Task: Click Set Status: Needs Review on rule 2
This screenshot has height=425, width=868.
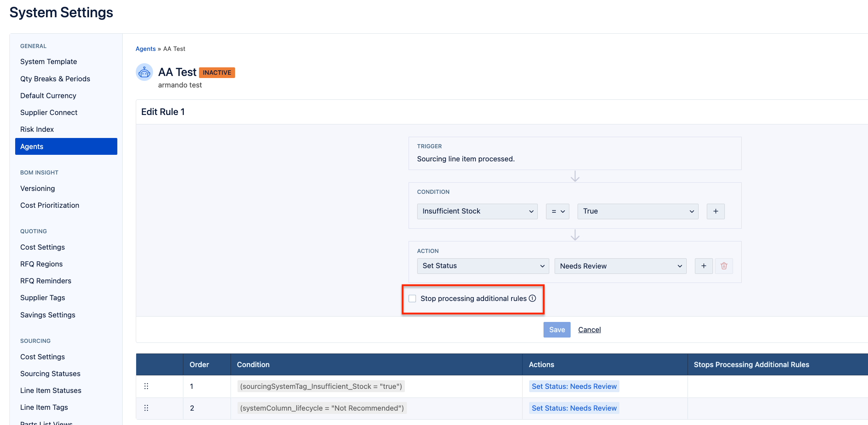Action: point(574,408)
